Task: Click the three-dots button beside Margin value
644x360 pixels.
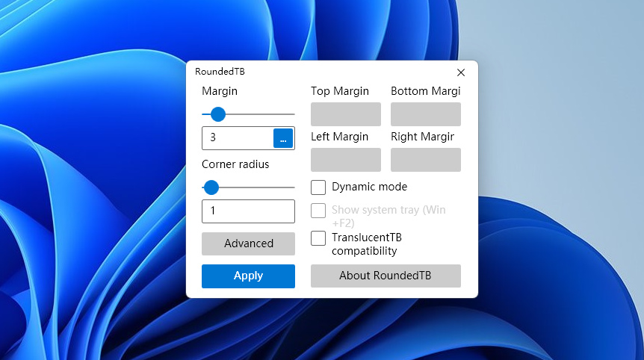Action: (283, 138)
